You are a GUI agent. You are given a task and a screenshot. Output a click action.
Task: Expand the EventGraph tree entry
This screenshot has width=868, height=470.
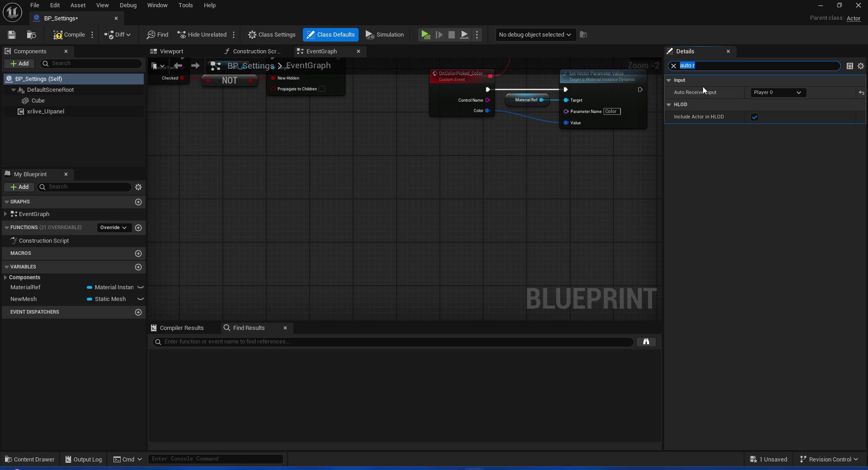pyautogui.click(x=5, y=214)
